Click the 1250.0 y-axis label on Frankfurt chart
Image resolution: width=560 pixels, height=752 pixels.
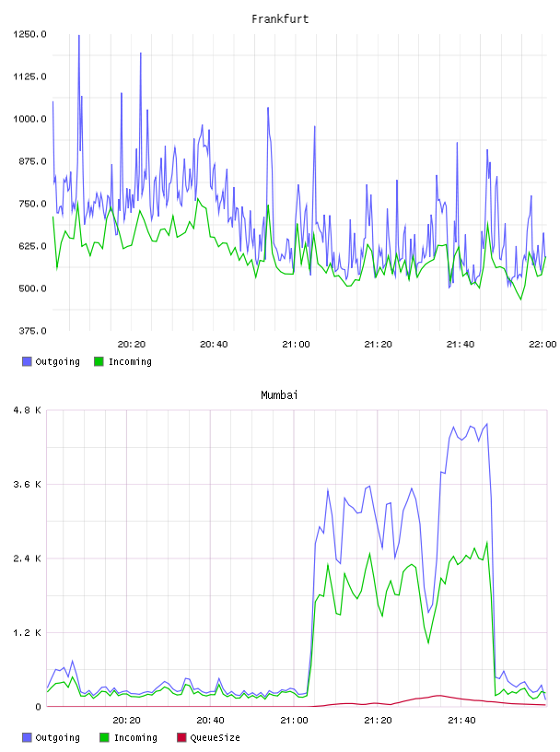29,34
